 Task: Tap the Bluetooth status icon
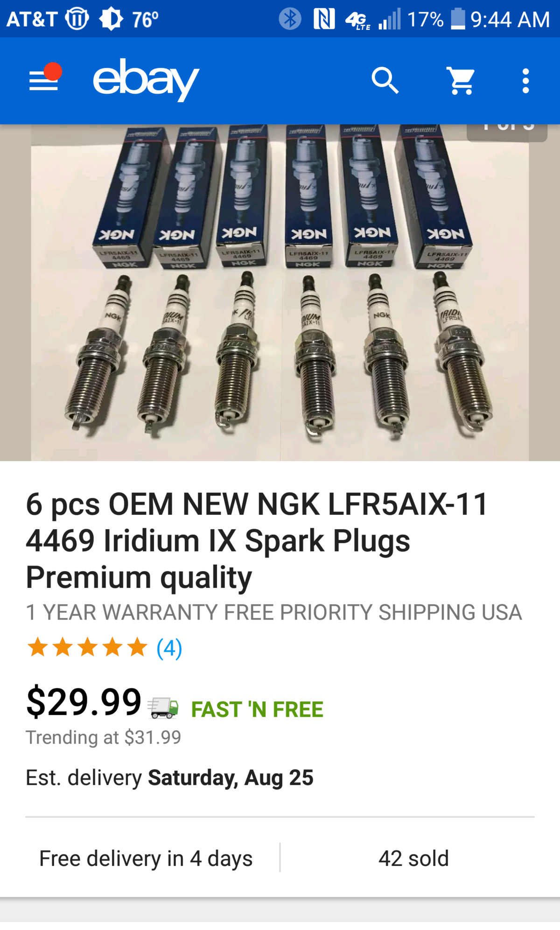(290, 19)
